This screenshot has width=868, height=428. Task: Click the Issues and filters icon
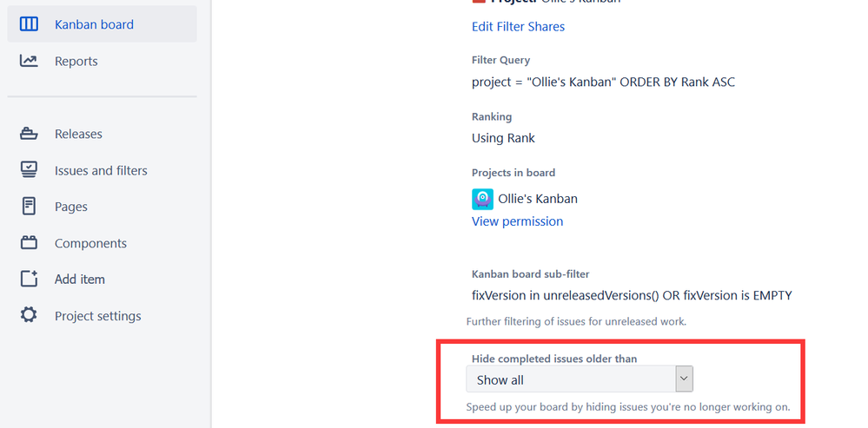(x=29, y=170)
